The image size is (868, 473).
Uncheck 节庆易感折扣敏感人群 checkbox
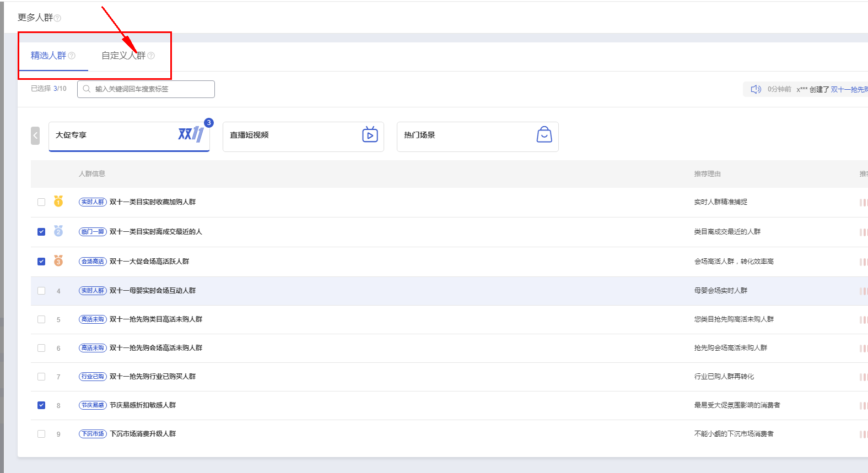41,405
